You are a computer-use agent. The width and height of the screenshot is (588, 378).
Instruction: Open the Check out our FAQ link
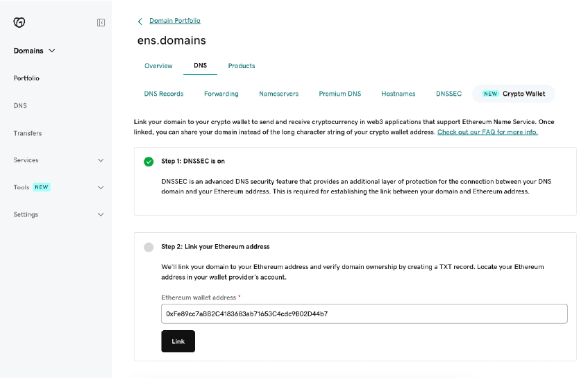click(x=487, y=132)
